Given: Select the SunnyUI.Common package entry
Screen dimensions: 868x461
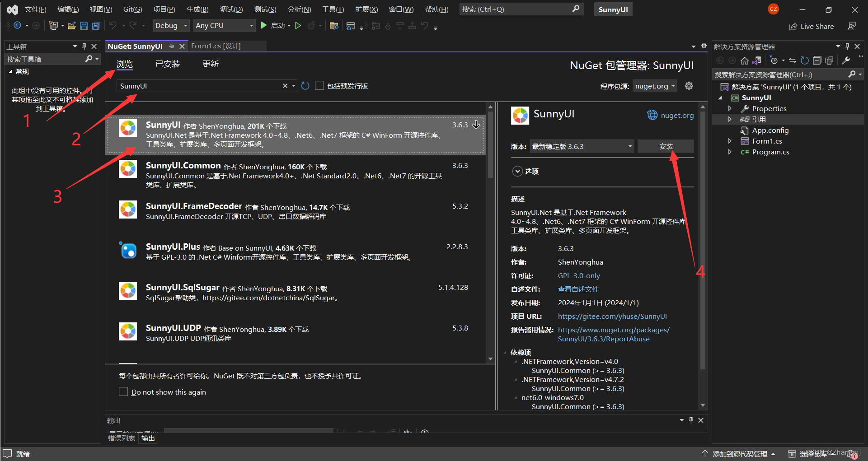Looking at the screenshot, I should click(296, 175).
